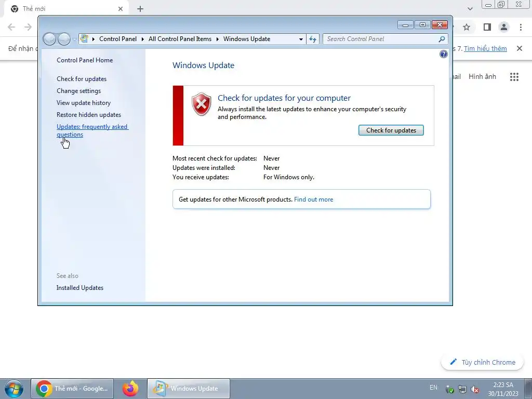Open Updates frequently asked questions link

coord(92,130)
